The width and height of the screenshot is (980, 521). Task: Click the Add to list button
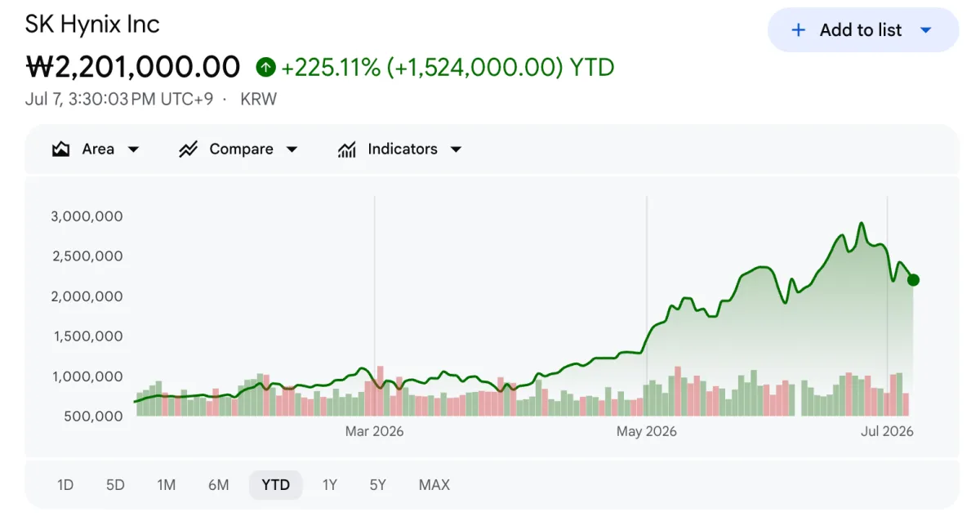pos(863,30)
